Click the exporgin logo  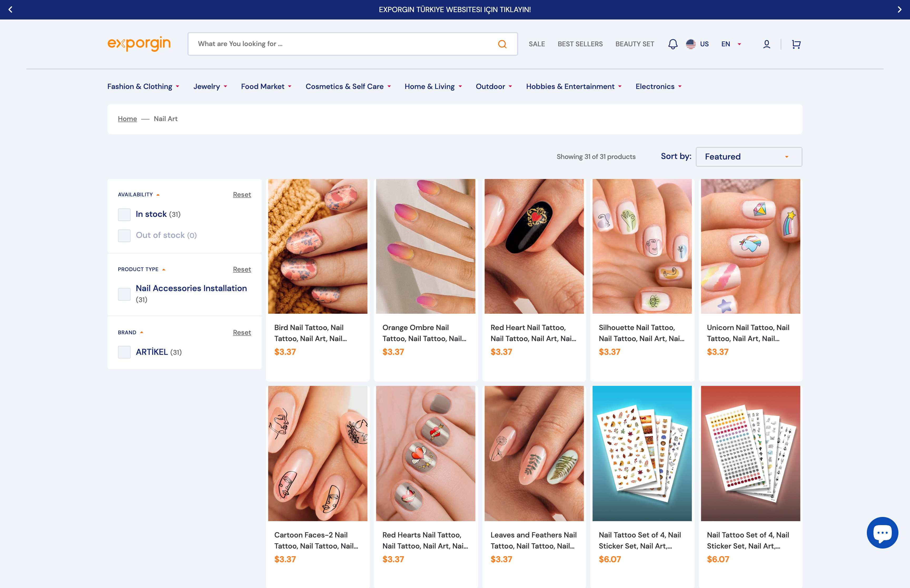(x=139, y=43)
